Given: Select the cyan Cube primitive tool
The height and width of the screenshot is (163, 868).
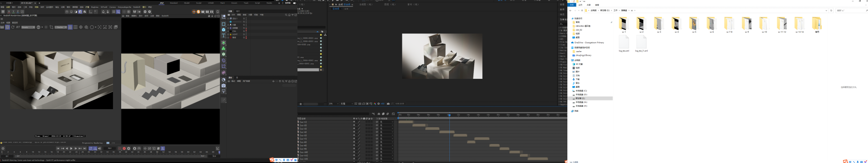Looking at the screenshot, I should click(x=223, y=29).
